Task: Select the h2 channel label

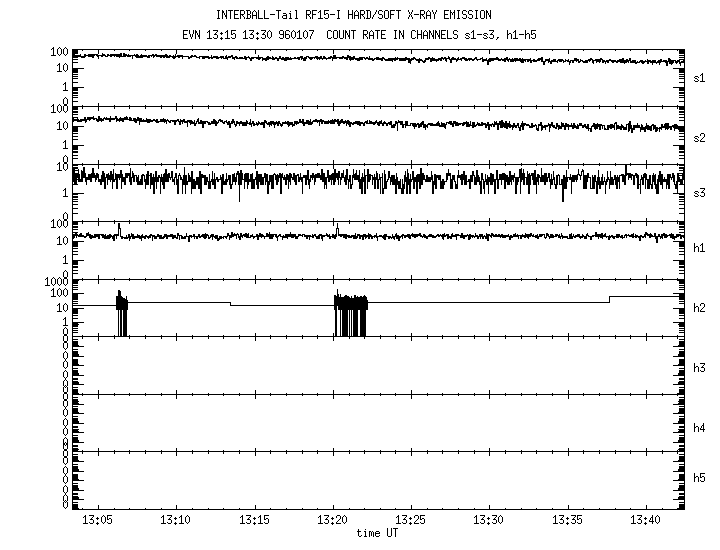Action: (x=700, y=307)
